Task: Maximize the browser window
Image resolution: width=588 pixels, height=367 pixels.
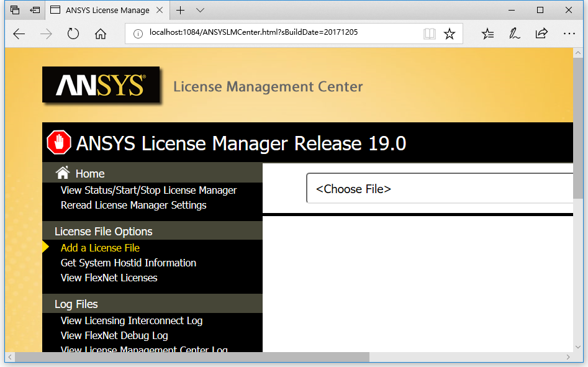Action: click(540, 10)
